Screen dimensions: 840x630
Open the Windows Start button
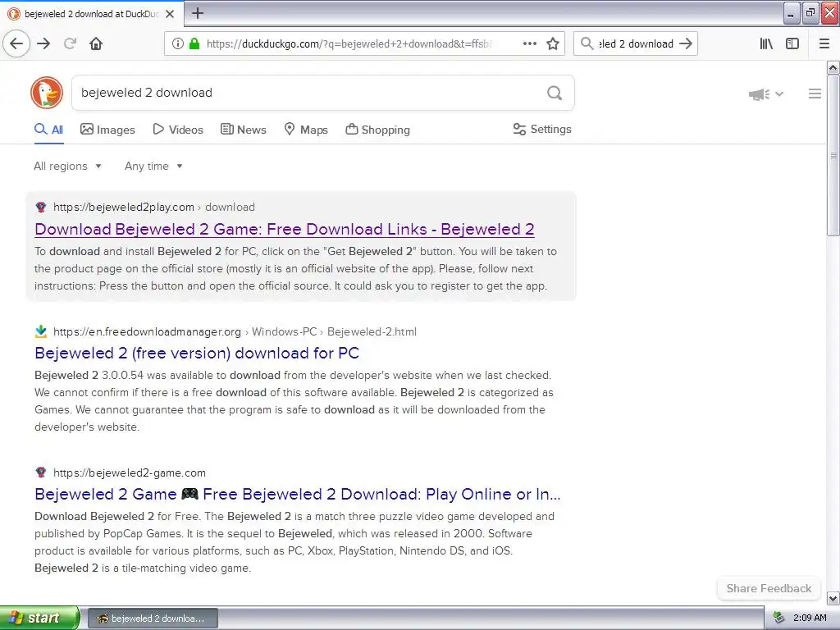39,618
